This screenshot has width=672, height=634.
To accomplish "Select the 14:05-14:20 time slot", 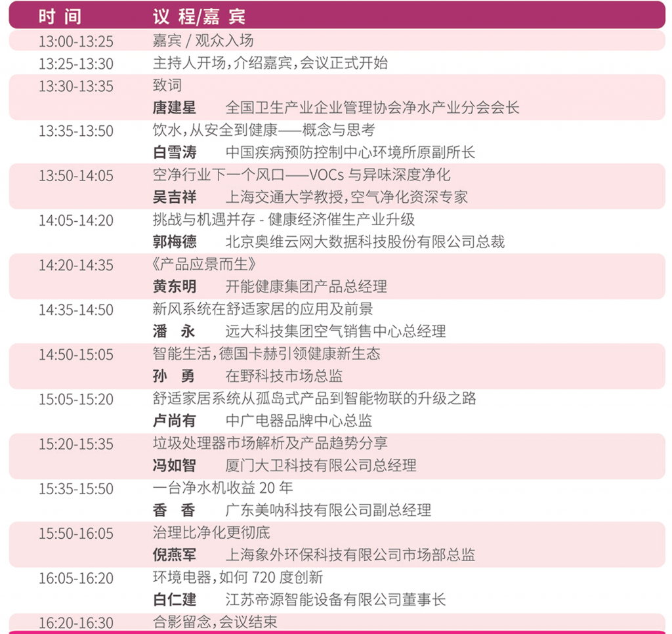I will coord(75,221).
